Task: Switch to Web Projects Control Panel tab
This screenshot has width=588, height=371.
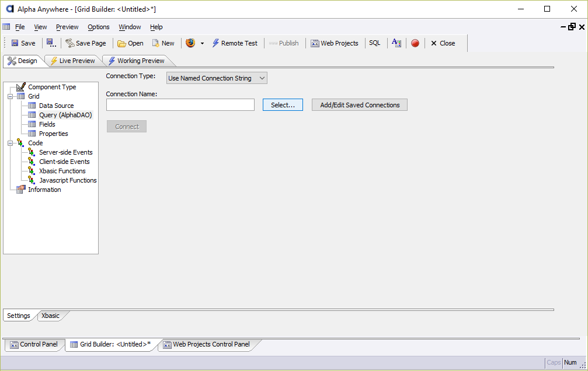Action: pos(207,344)
